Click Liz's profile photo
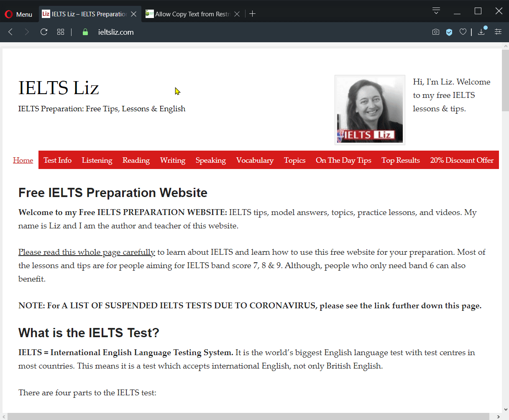This screenshot has width=509, height=420. (370, 110)
